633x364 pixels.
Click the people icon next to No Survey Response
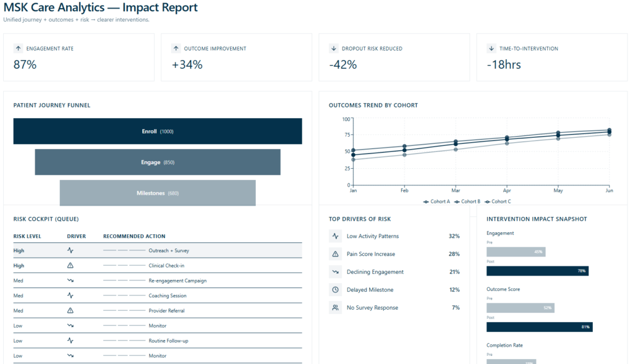tap(335, 308)
